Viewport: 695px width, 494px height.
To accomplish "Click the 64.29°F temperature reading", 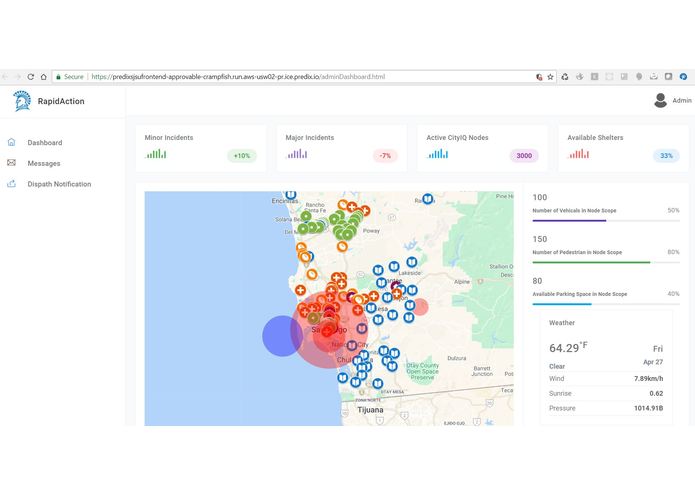I will tap(568, 347).
